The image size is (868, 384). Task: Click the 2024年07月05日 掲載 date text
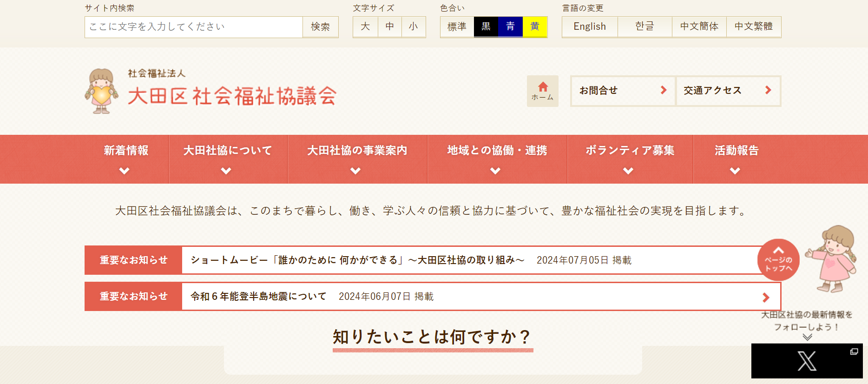[x=584, y=260]
